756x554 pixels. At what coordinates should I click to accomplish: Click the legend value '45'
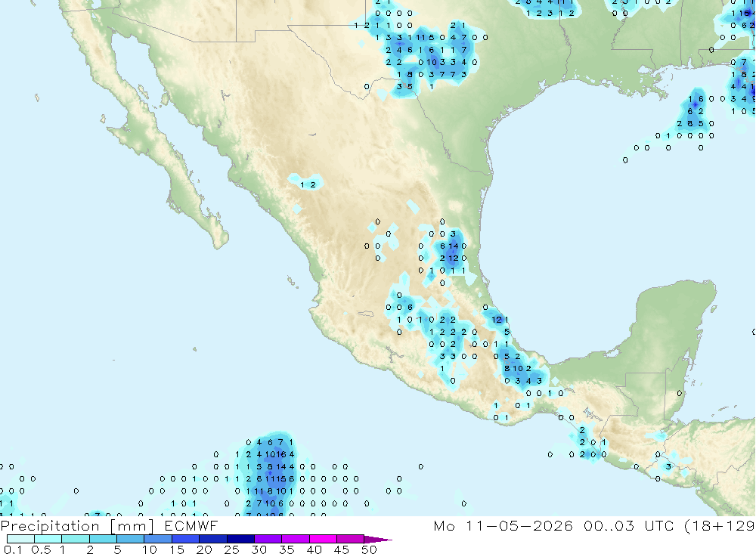[x=342, y=549]
